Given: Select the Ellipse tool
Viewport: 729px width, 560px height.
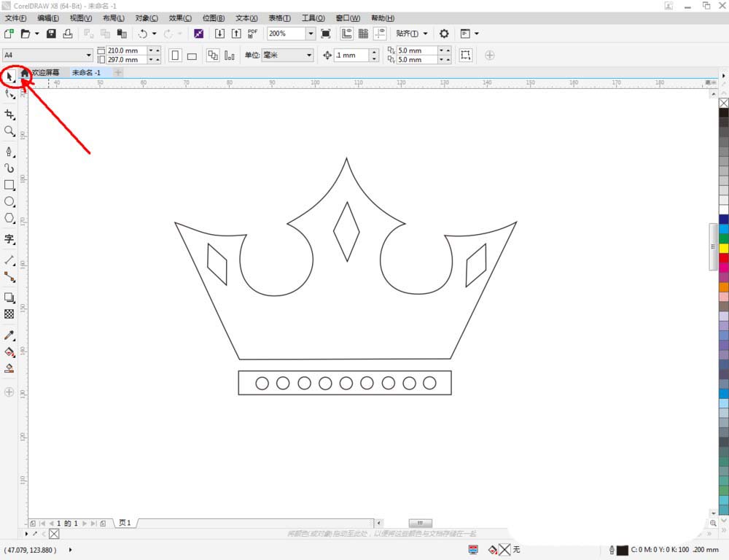Looking at the screenshot, I should (x=9, y=202).
